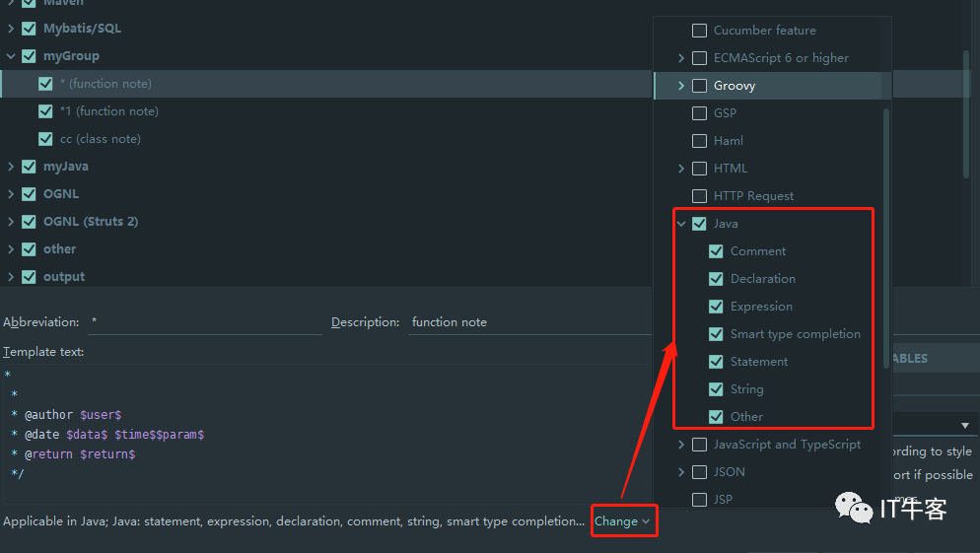Uncheck the Java Comment checkbox
This screenshot has height=553, width=980.
[716, 251]
